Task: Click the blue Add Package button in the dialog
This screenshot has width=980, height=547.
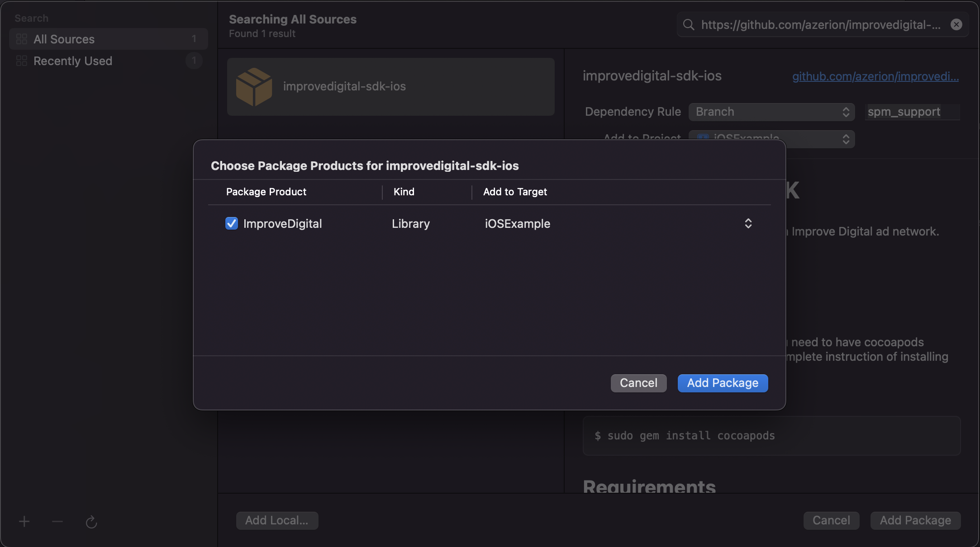Action: coord(723,383)
